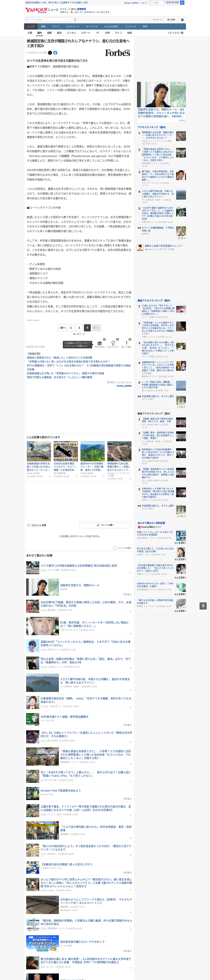This screenshot has height=980, width=210.
Task: Share the article on X
Action: pyautogui.click(x=50, y=53)
